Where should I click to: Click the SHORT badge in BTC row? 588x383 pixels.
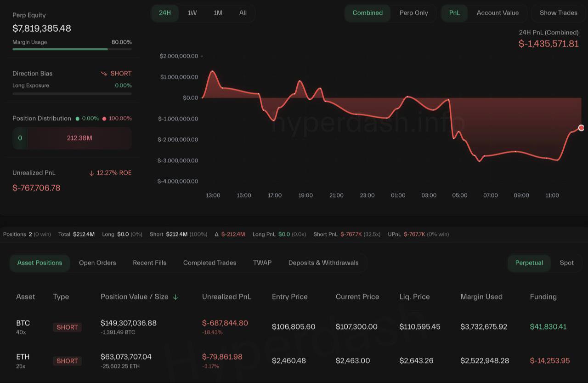point(67,327)
